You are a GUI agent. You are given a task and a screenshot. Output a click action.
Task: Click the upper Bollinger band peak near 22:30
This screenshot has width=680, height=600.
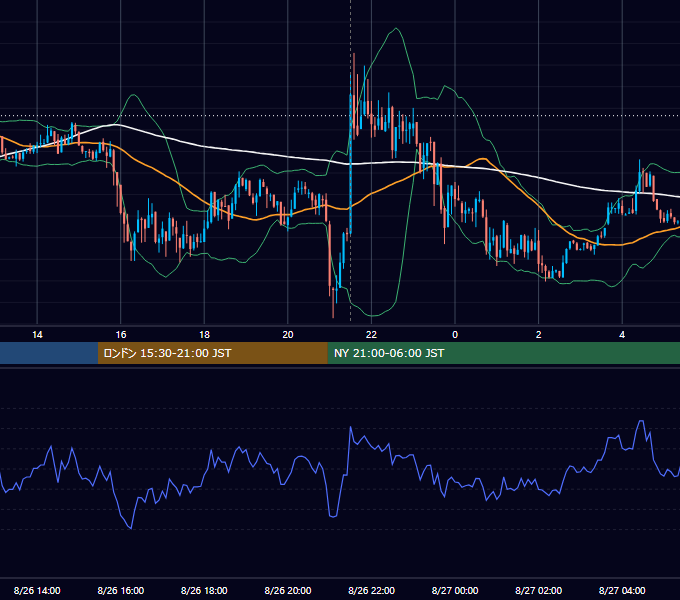click(x=396, y=29)
